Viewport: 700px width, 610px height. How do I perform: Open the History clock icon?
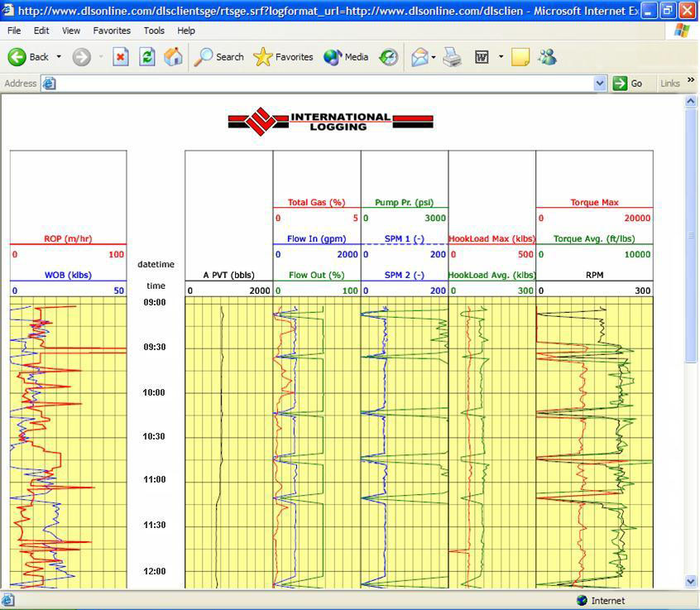(x=389, y=57)
